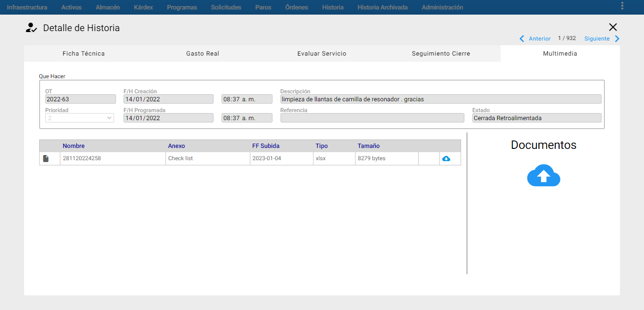The image size is (644, 310).
Task: Click the OT field showing 2022-63
Action: pos(81,99)
